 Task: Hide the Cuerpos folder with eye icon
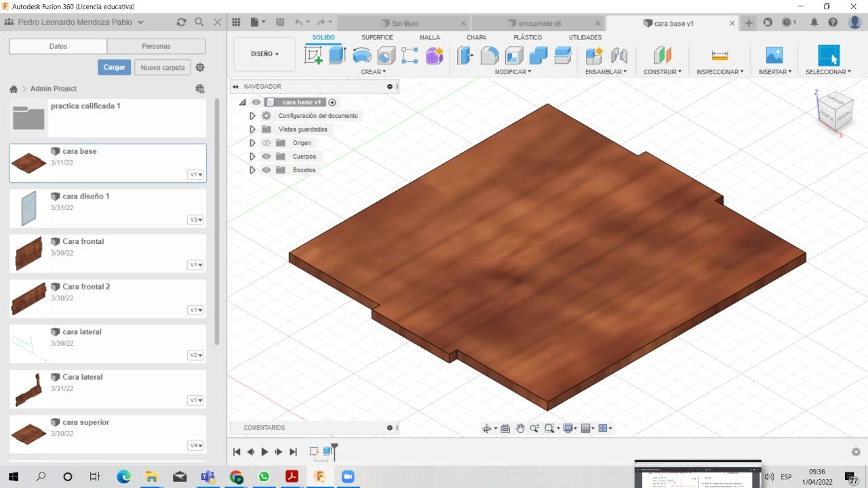[x=267, y=157]
